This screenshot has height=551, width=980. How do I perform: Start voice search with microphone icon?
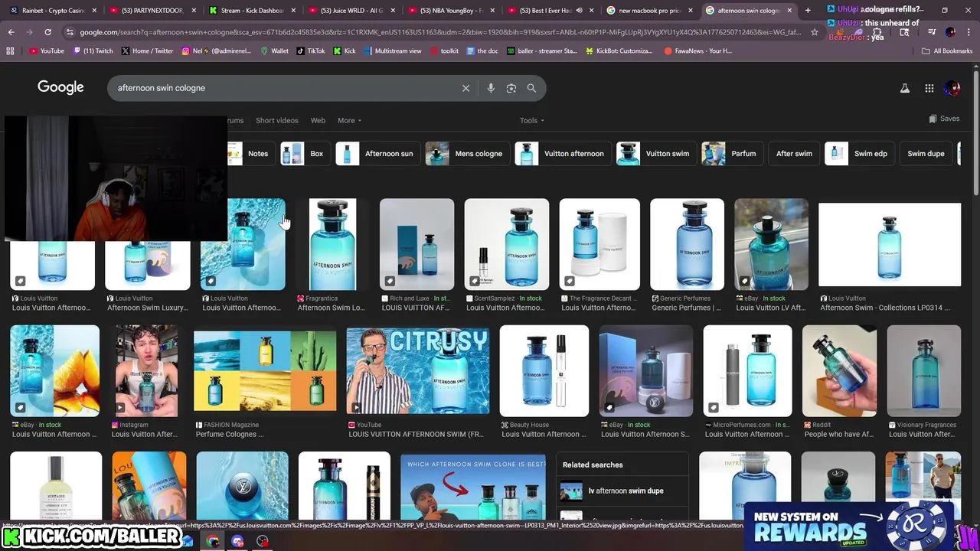click(x=491, y=88)
